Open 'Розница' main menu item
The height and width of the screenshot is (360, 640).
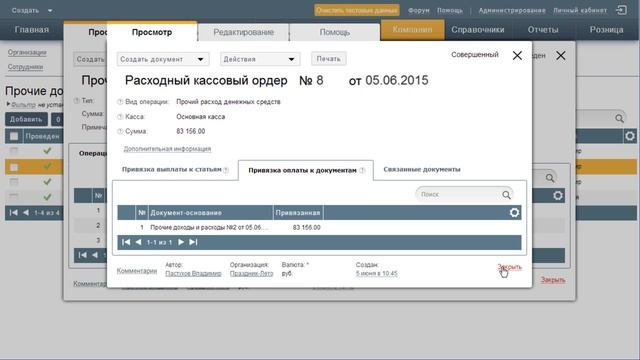tap(606, 30)
